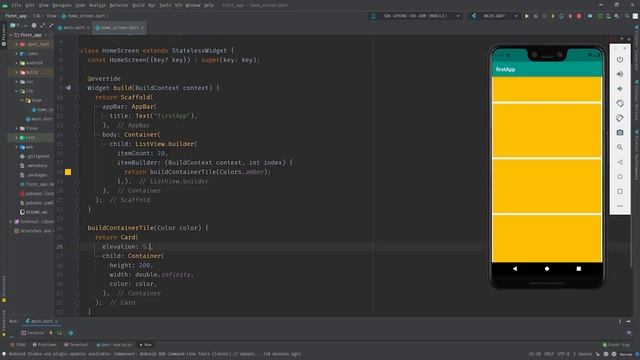This screenshot has width=640, height=360.
Task: Tap the first amber card on phone
Action: pos(547,89)
